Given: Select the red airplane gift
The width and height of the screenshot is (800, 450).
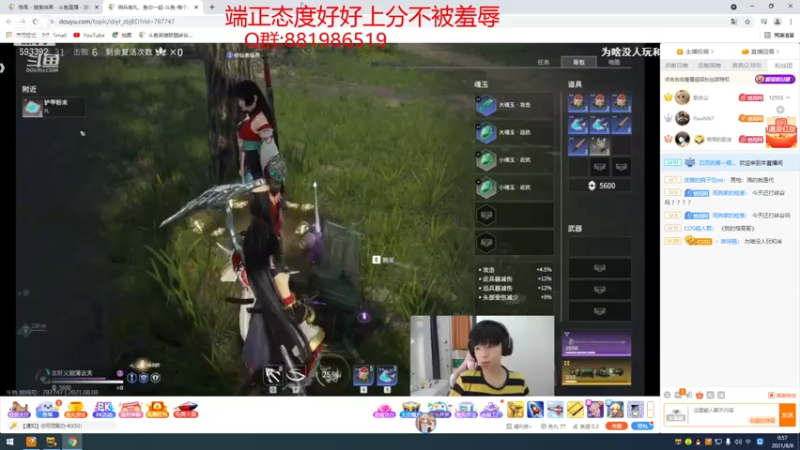Looking at the screenshot, I should (x=555, y=409).
